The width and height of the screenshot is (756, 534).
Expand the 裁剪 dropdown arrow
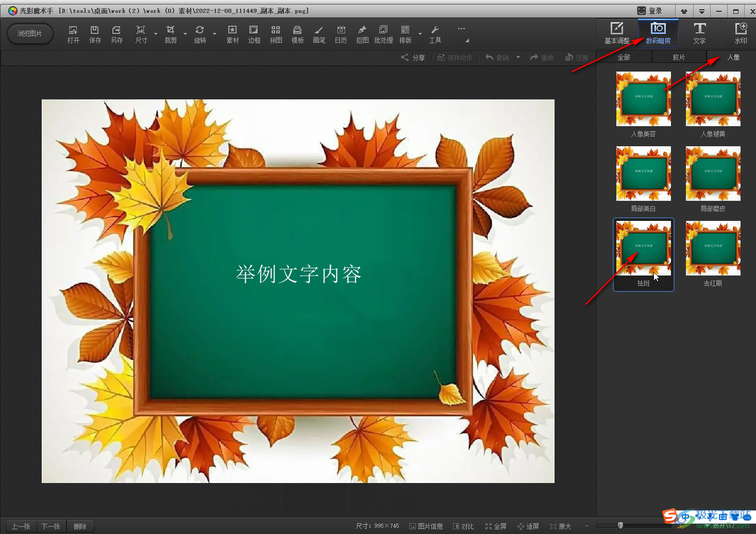click(185, 35)
